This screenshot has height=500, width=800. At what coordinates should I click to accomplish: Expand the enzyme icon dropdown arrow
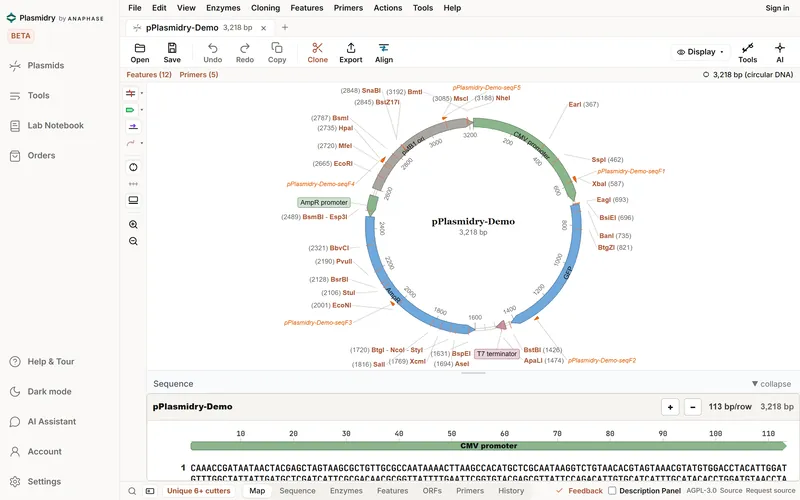click(142, 93)
